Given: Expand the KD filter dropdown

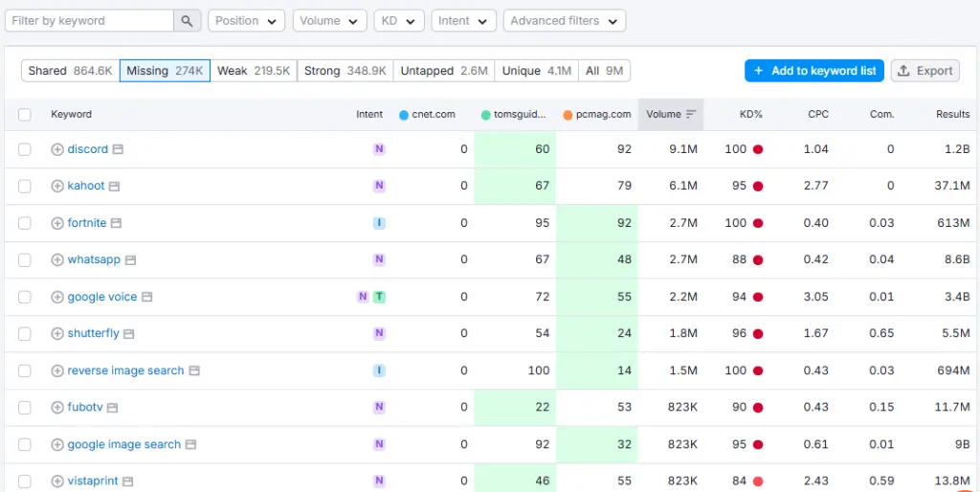Looking at the screenshot, I should coord(399,20).
